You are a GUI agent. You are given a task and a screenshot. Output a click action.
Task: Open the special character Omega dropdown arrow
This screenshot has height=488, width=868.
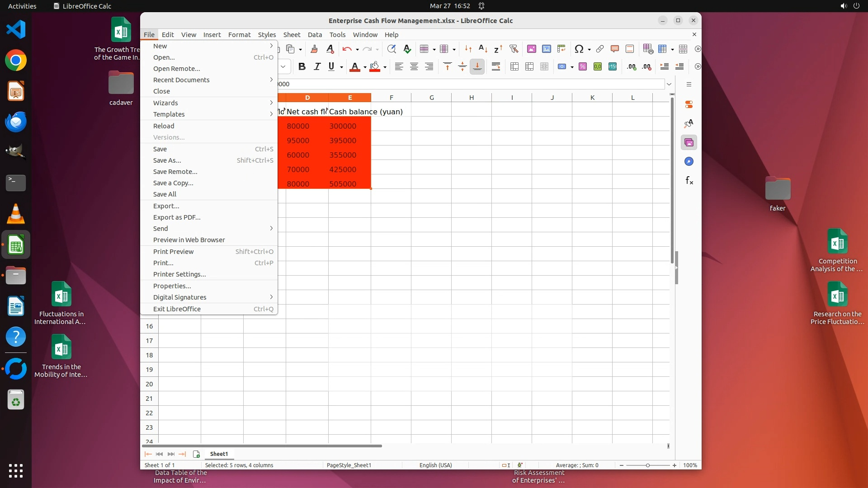click(589, 49)
